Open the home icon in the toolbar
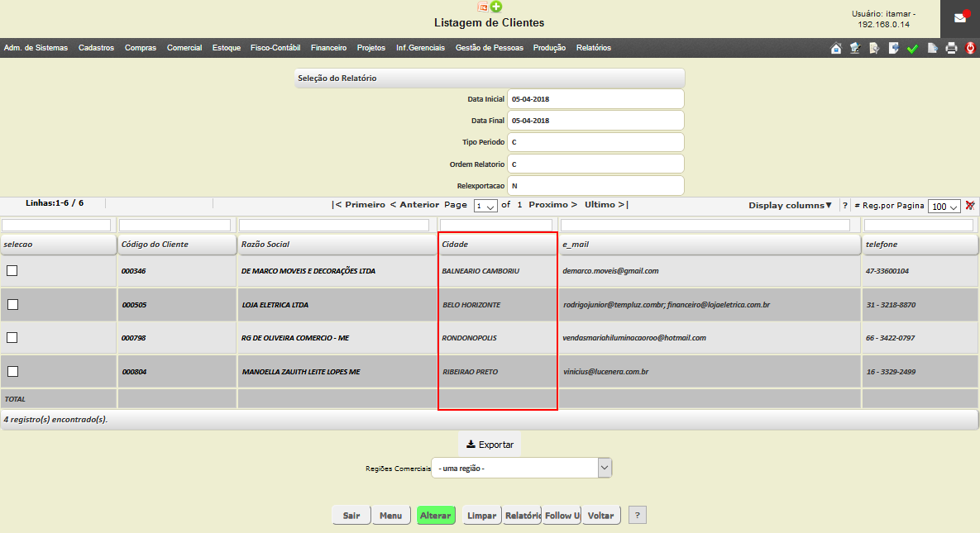 [x=835, y=48]
